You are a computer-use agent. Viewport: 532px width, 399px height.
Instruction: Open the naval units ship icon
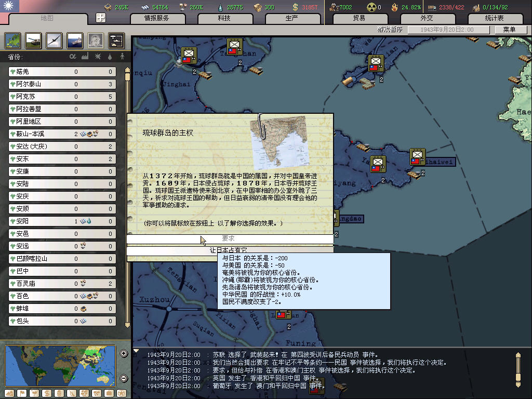(75, 41)
